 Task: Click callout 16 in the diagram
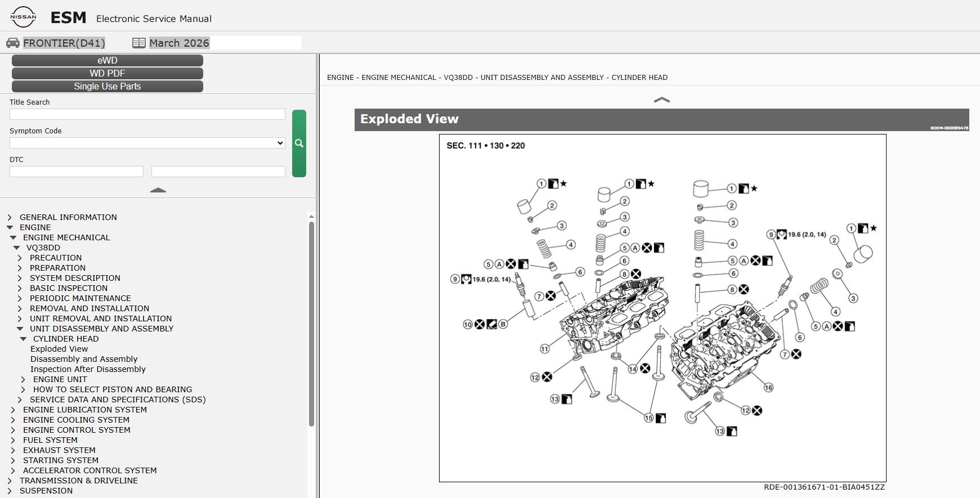[768, 387]
